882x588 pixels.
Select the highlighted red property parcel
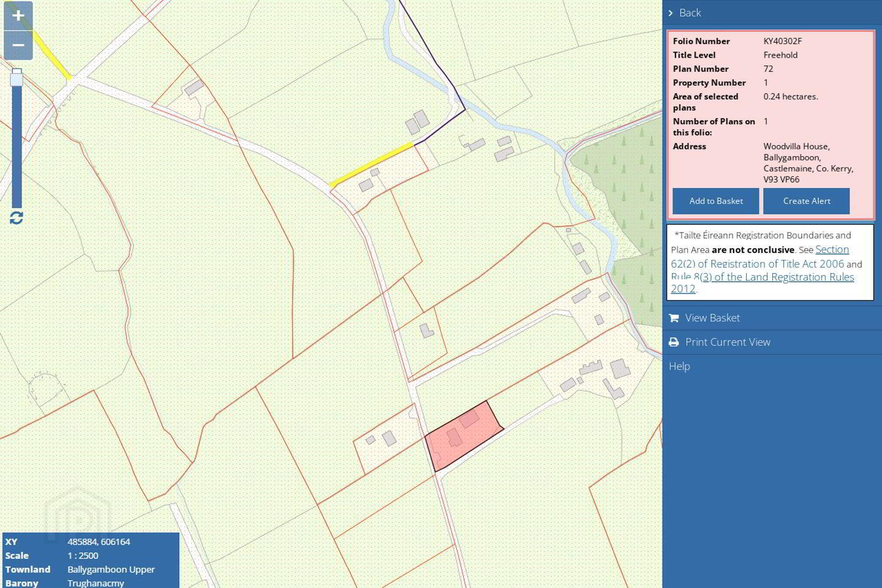tap(464, 436)
